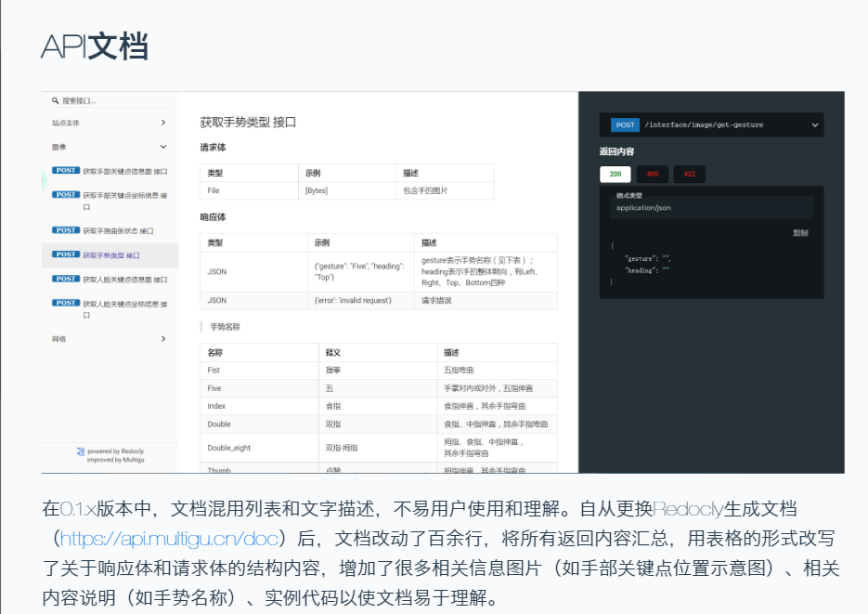Click the search magnifier icon in sidebar
The height and width of the screenshot is (614, 868).
click(56, 100)
